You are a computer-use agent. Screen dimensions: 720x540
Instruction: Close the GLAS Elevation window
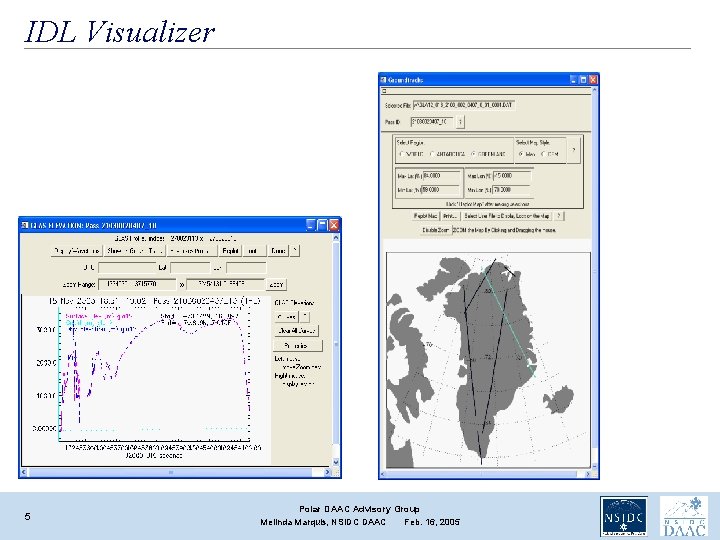coord(334,225)
